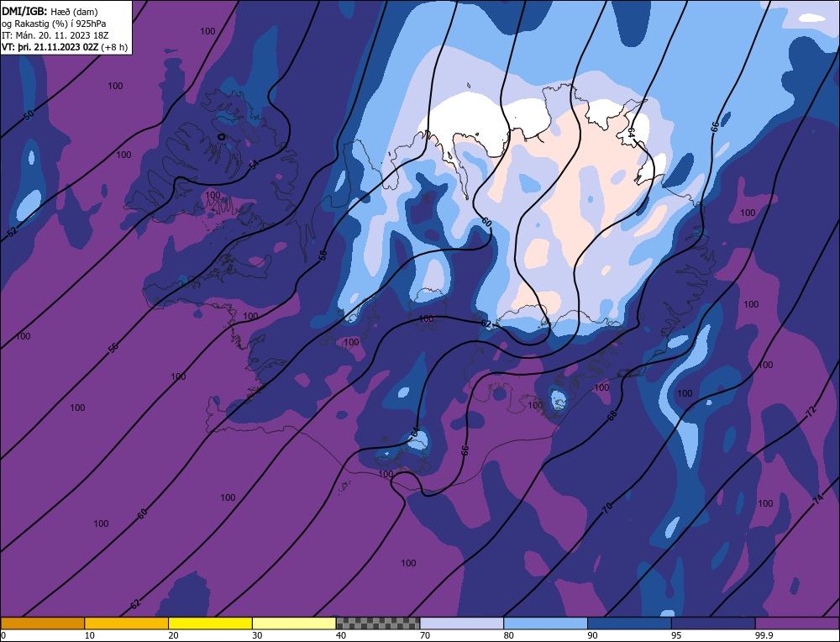The width and height of the screenshot is (840, 642).
Task: Click the light blue 80–90 legend swatch
Action: pos(545,623)
